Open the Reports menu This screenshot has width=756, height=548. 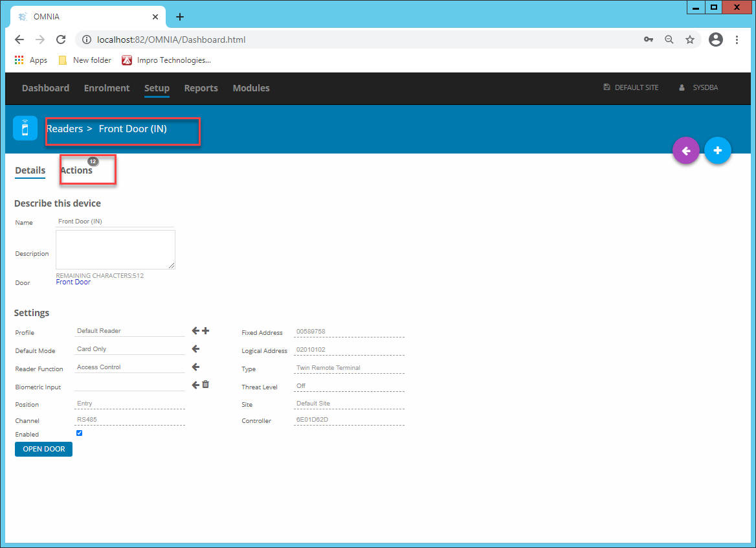201,88
